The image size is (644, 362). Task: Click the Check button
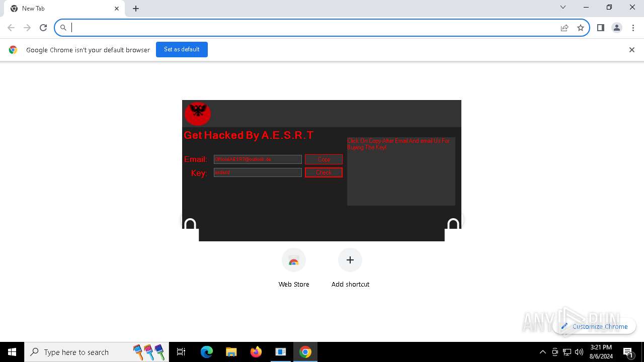[324, 172]
